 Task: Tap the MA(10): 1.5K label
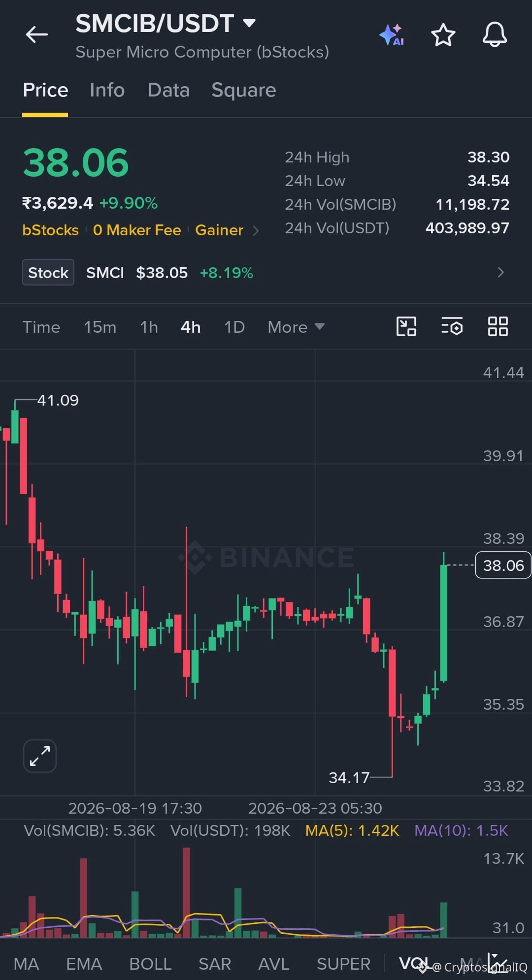[461, 831]
